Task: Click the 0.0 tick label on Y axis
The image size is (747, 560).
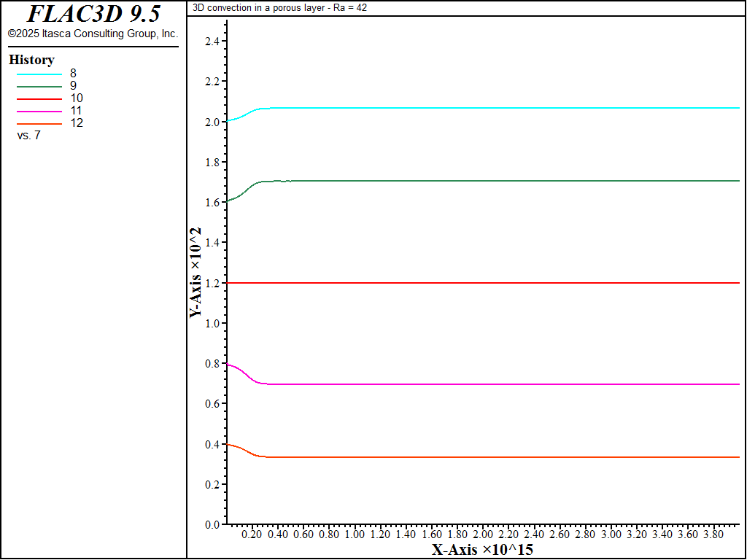Action: coord(212,525)
